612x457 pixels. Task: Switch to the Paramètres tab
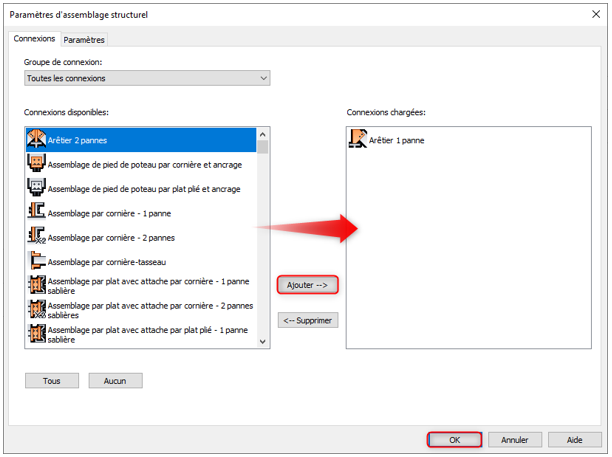click(84, 39)
